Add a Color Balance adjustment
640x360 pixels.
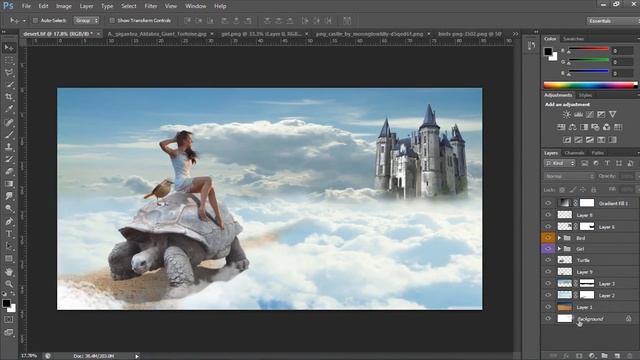tap(573, 127)
